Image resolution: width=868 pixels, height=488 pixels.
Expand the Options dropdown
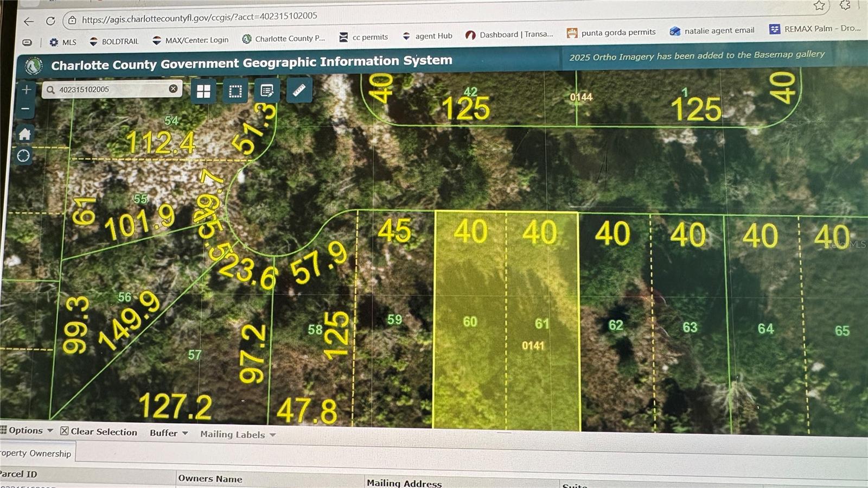click(x=27, y=430)
